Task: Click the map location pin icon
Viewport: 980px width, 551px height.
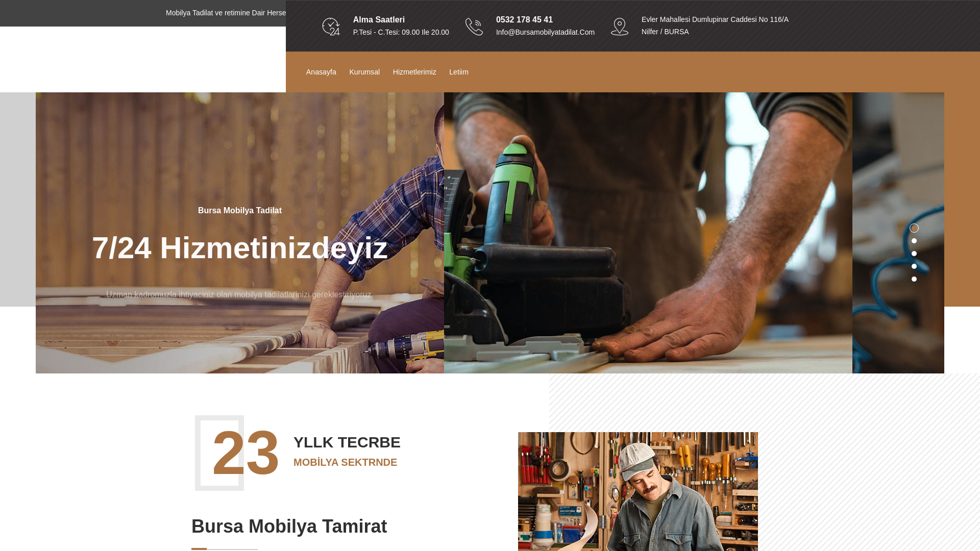Action: (x=620, y=27)
